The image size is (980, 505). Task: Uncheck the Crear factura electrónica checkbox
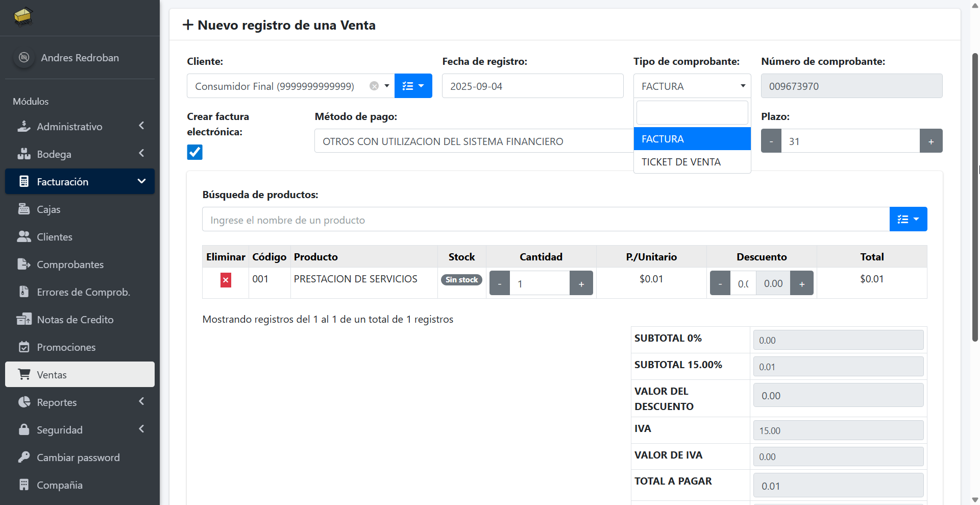coord(194,152)
